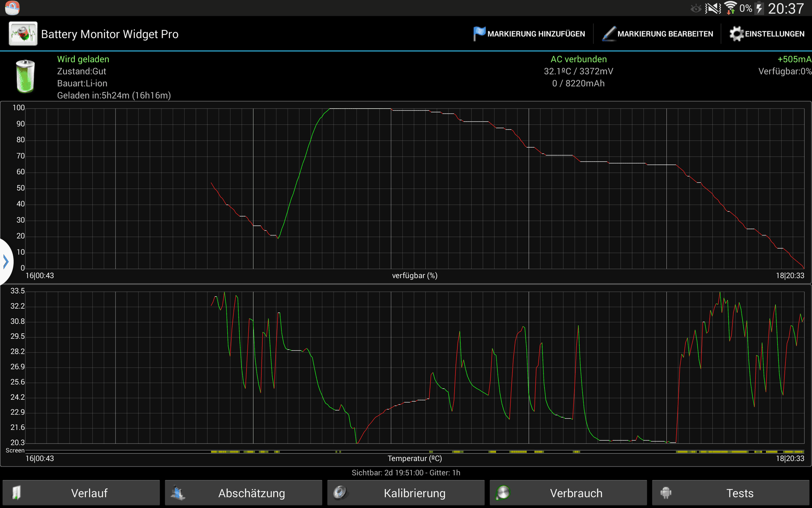Tap the 'Bauart:Li-ion' text
812x508 pixels.
click(x=82, y=83)
